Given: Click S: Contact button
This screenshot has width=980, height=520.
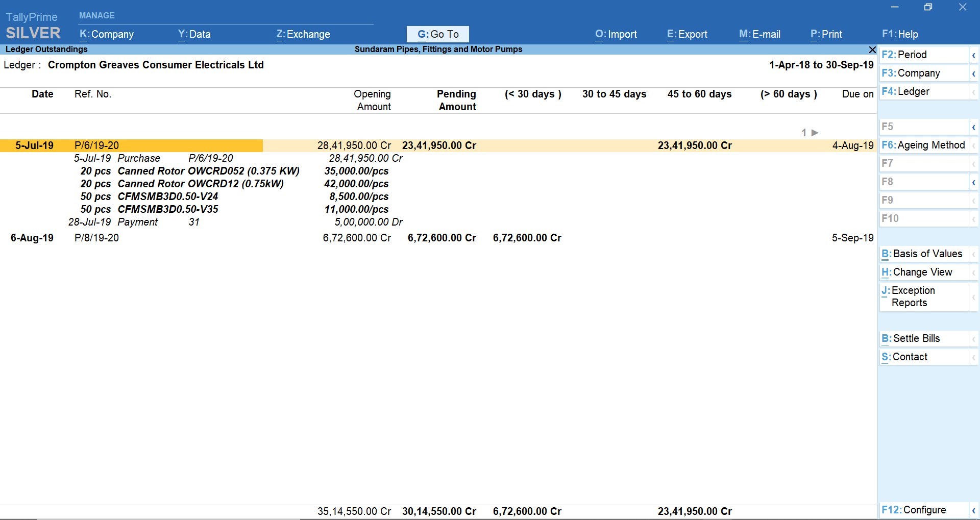Looking at the screenshot, I should [x=924, y=357].
